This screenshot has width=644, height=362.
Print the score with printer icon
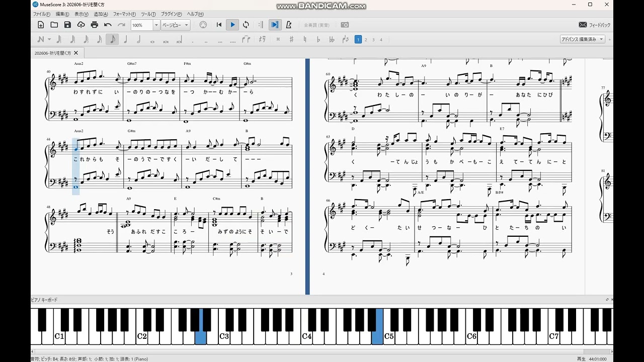[95, 25]
